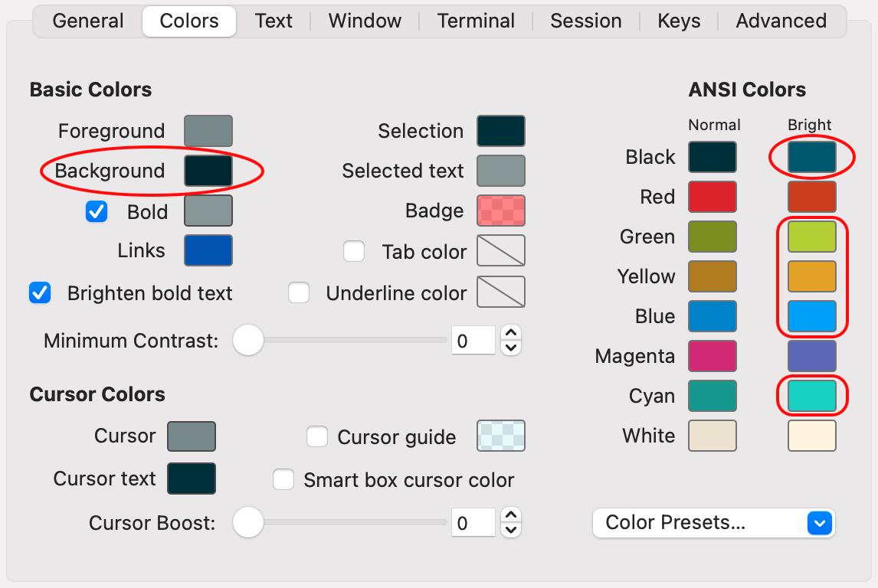The image size is (878, 588).
Task: Click the Normal Magenta ANSI swatch
Action: coord(713,356)
